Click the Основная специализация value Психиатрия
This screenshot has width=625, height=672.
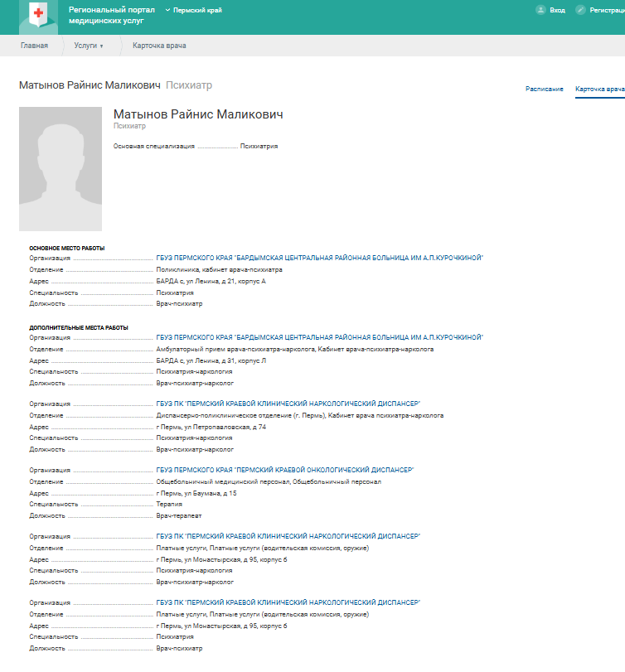(x=259, y=146)
